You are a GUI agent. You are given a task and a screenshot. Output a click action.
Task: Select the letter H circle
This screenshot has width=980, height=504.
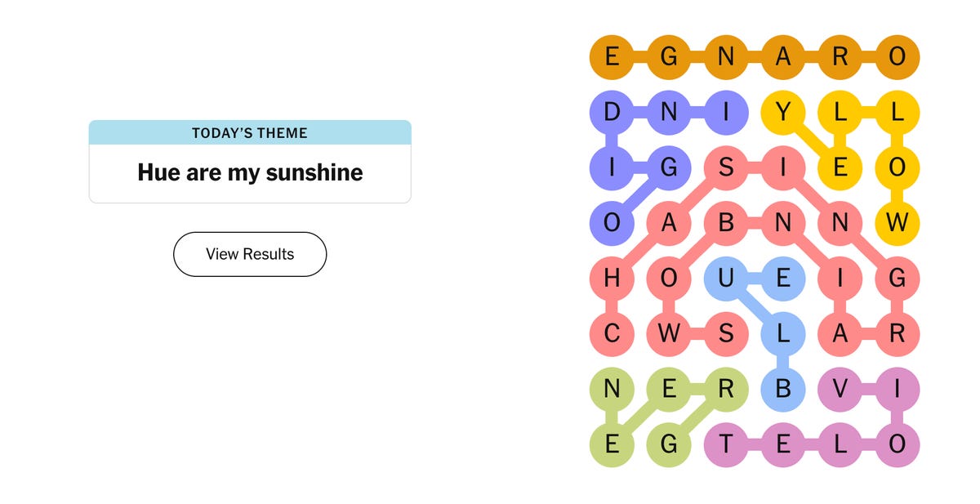[612, 278]
